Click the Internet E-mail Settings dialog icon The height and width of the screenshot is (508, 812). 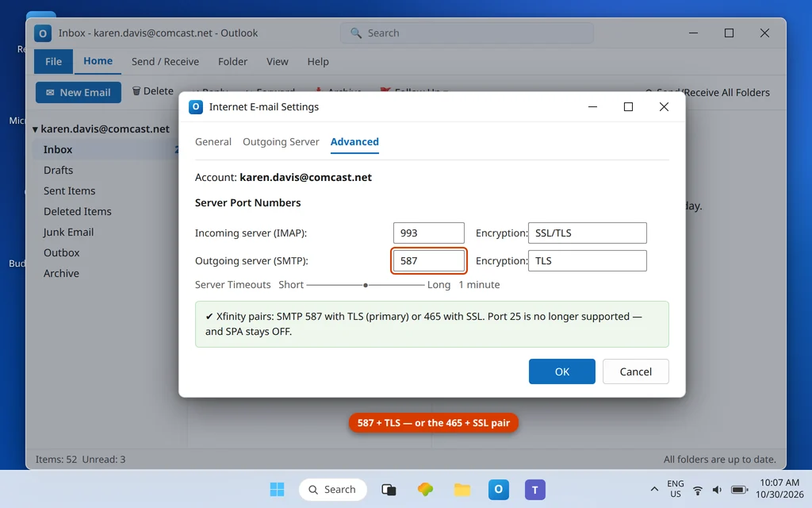pyautogui.click(x=196, y=107)
